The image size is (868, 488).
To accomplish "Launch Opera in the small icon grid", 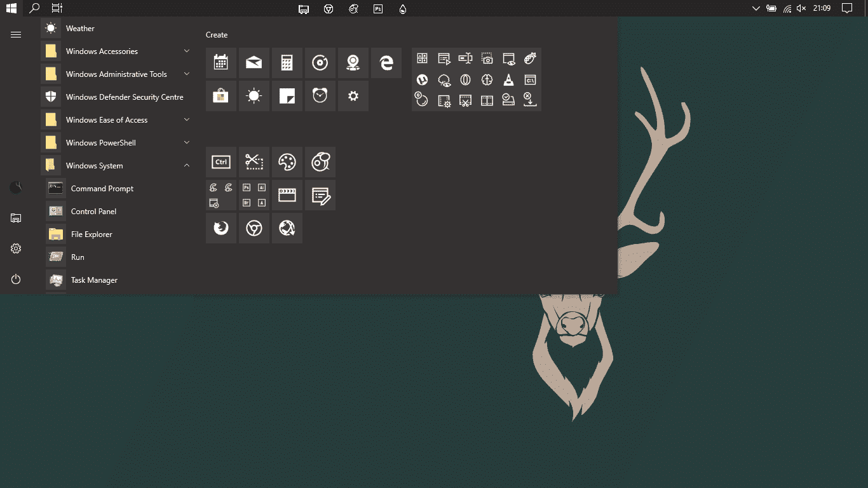I will [465, 79].
